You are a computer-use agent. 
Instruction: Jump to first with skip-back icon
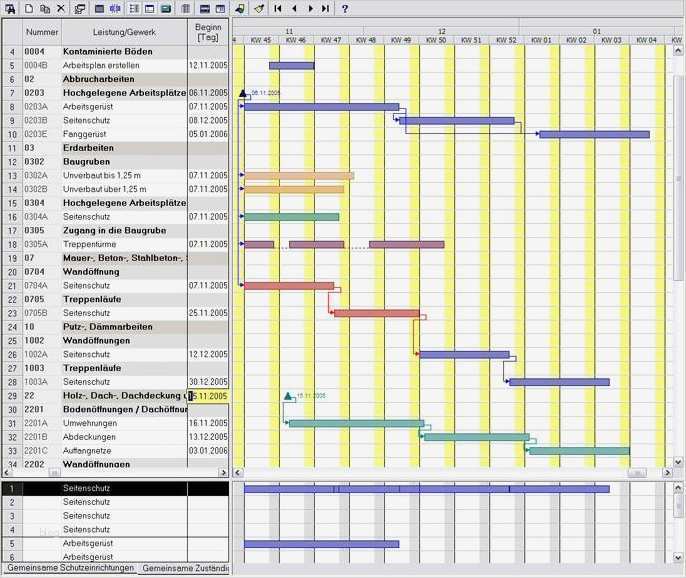277,8
